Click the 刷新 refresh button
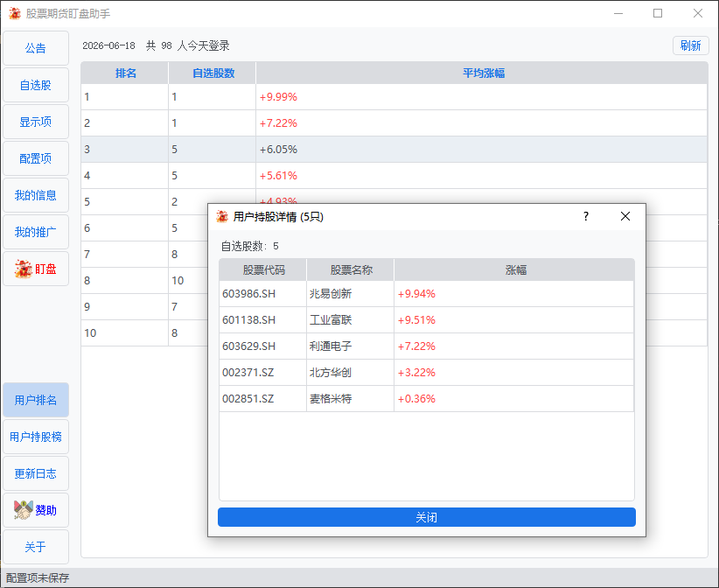 [690, 45]
